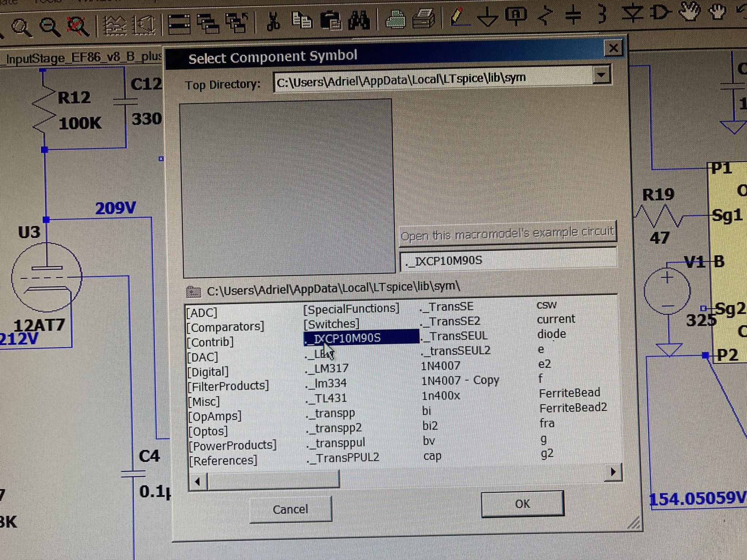Open the [Contrib] folder
Screen dimensions: 747x560
pos(210,342)
